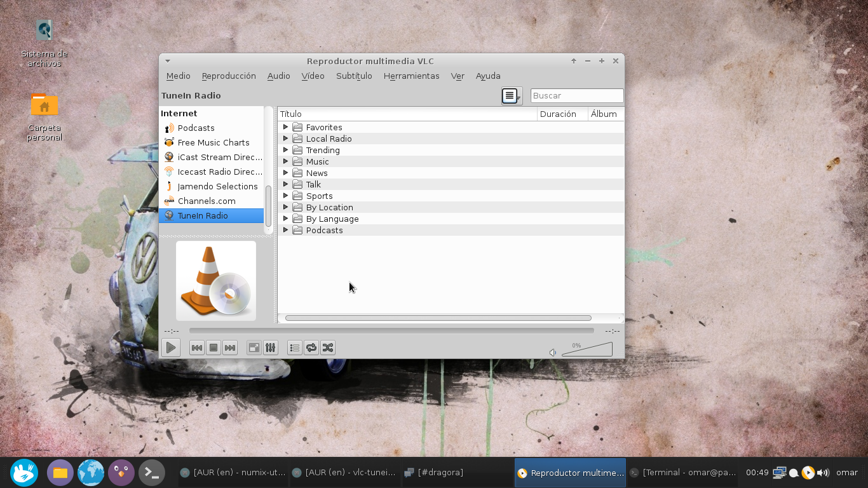Select Icecast Radio Directory source
Viewport: 868px width, 488px height.
(x=211, y=172)
